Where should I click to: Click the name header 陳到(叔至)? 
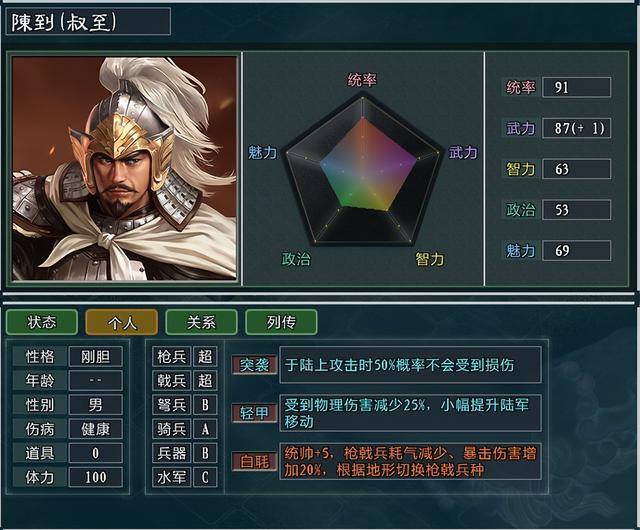87,21
